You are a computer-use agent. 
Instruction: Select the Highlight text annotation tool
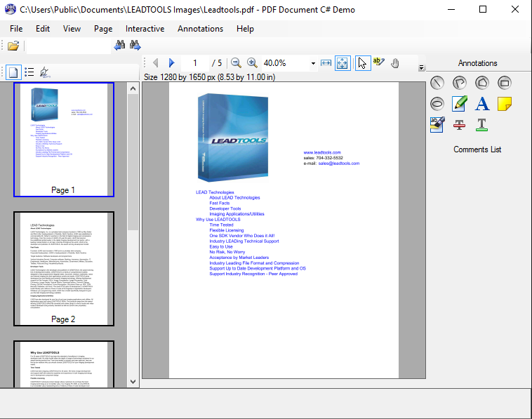pos(437,124)
